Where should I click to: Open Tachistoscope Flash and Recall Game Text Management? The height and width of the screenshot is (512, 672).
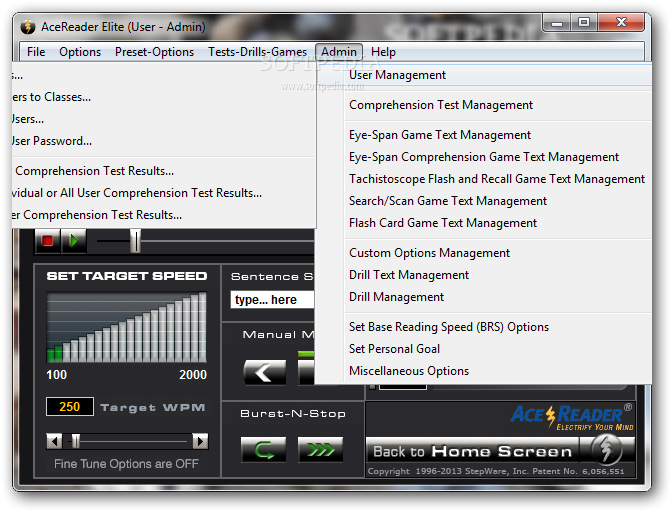coord(484,179)
